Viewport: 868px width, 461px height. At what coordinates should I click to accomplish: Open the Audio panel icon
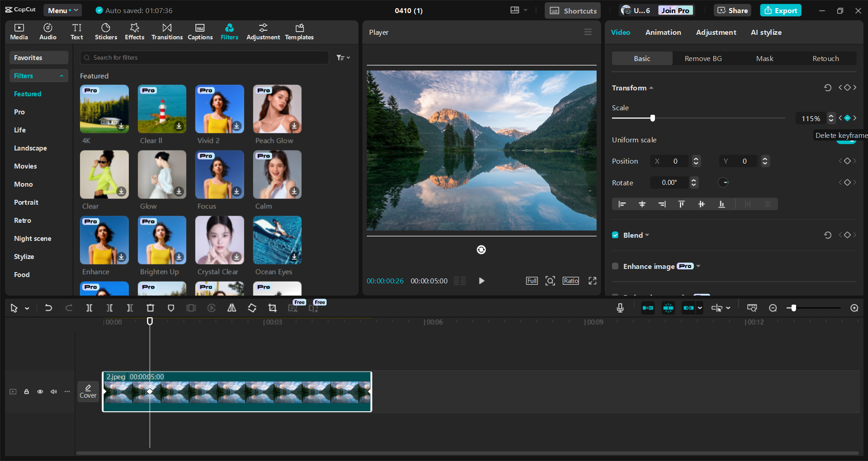point(47,31)
